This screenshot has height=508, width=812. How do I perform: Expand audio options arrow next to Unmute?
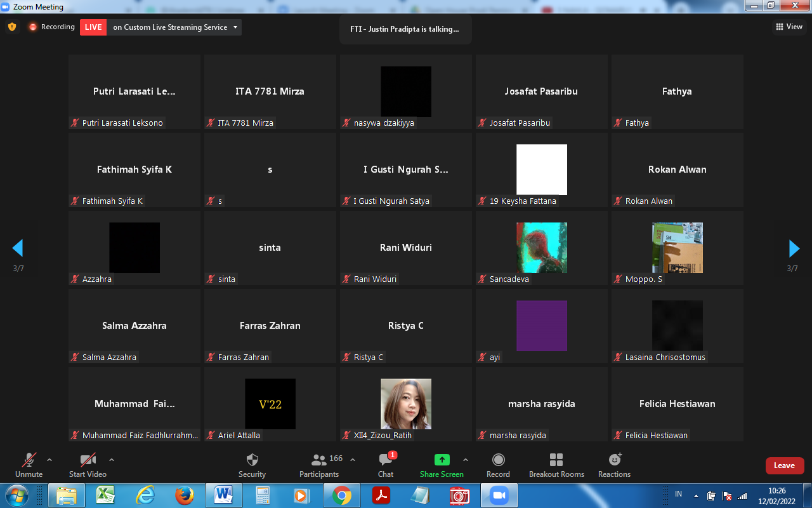click(x=49, y=460)
